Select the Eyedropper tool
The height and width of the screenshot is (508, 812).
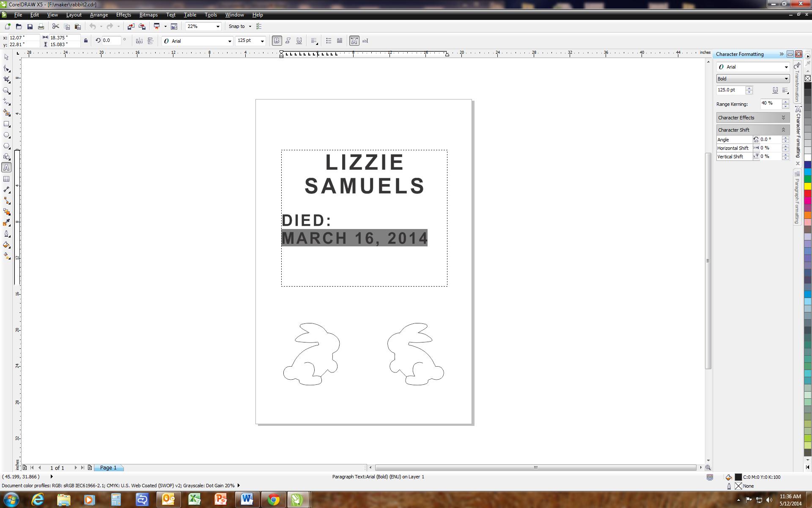coord(6,223)
